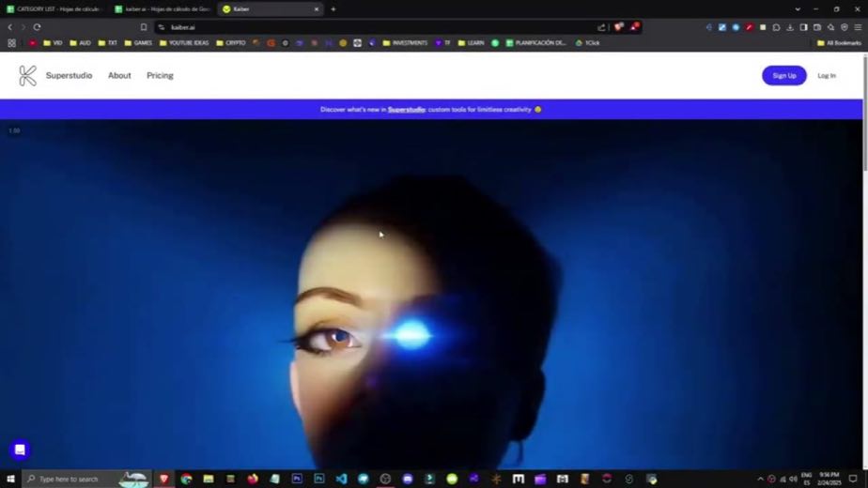This screenshot has height=488, width=868.
Task: Launch VS Code from the taskbar
Action: coord(341,480)
